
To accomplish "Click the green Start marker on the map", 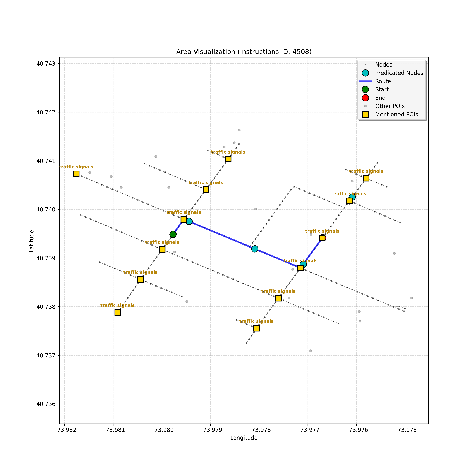I will [173, 234].
